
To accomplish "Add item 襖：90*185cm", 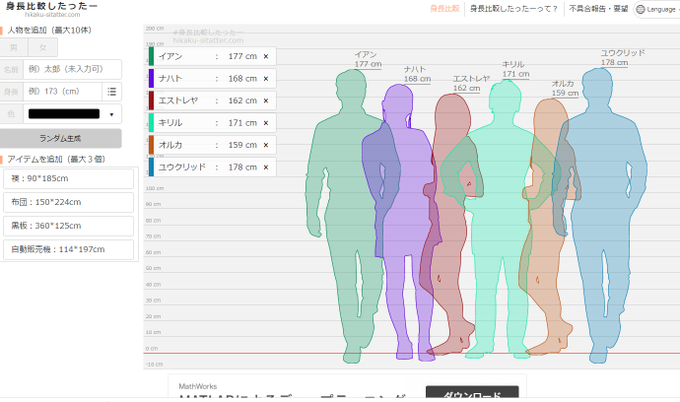I will (68, 179).
